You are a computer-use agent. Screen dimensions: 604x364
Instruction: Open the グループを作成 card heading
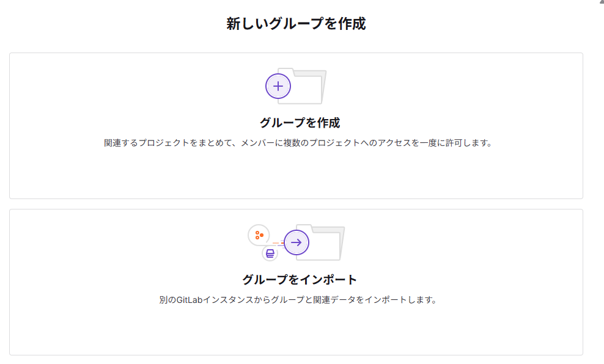click(x=300, y=123)
